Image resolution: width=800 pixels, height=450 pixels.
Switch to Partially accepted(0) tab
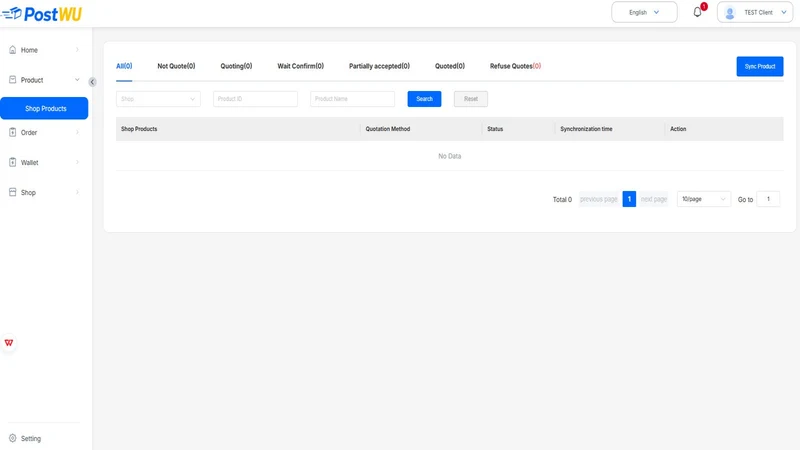click(379, 66)
